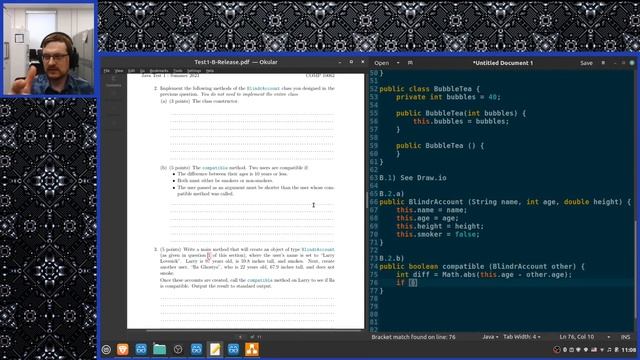This screenshot has width=640, height=360.
Task: Open the Java language selector dropdown
Action: pos(490,337)
